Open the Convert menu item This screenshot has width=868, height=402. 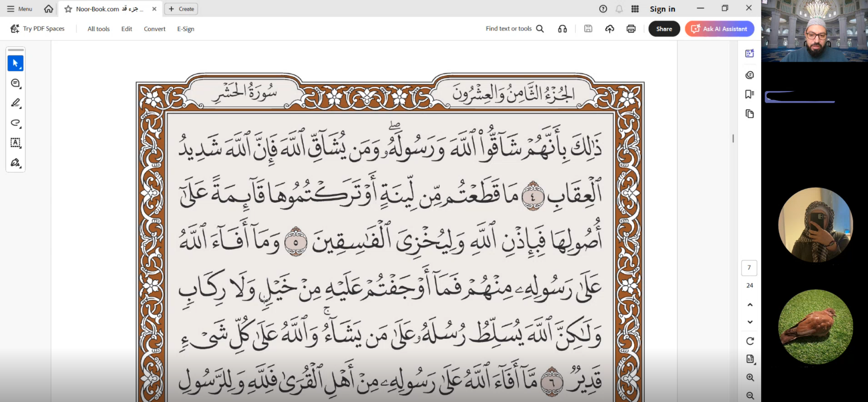tap(155, 29)
